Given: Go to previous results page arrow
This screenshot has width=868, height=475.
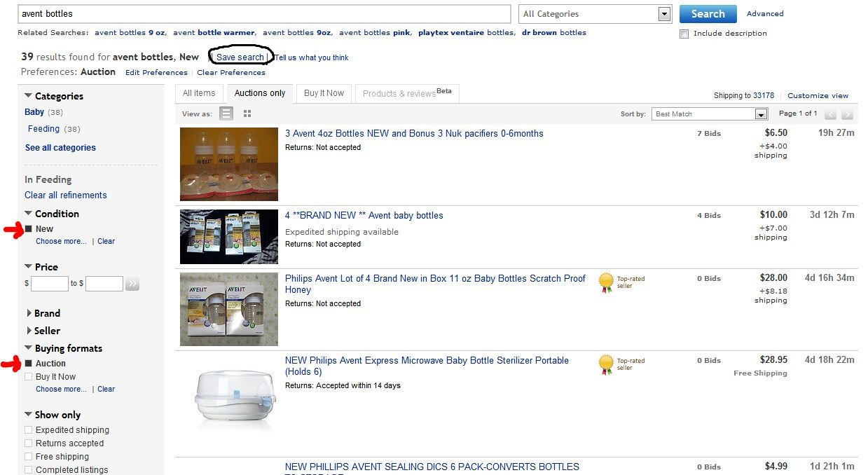Looking at the screenshot, I should [831, 114].
